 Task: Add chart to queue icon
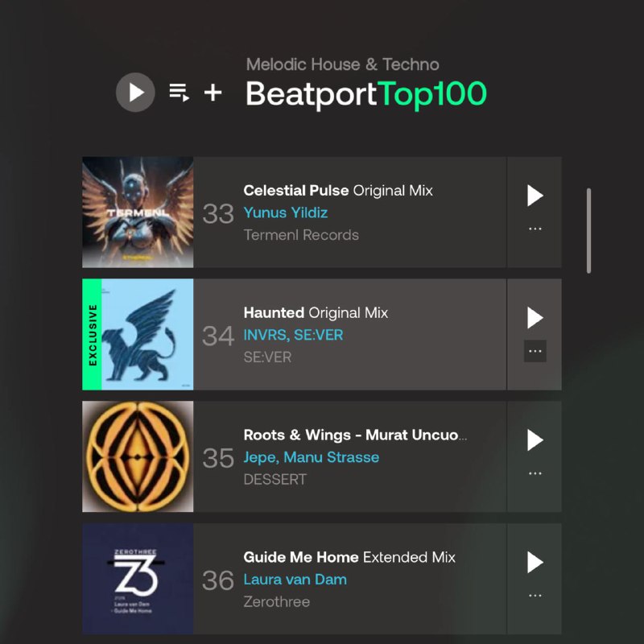pos(179,93)
